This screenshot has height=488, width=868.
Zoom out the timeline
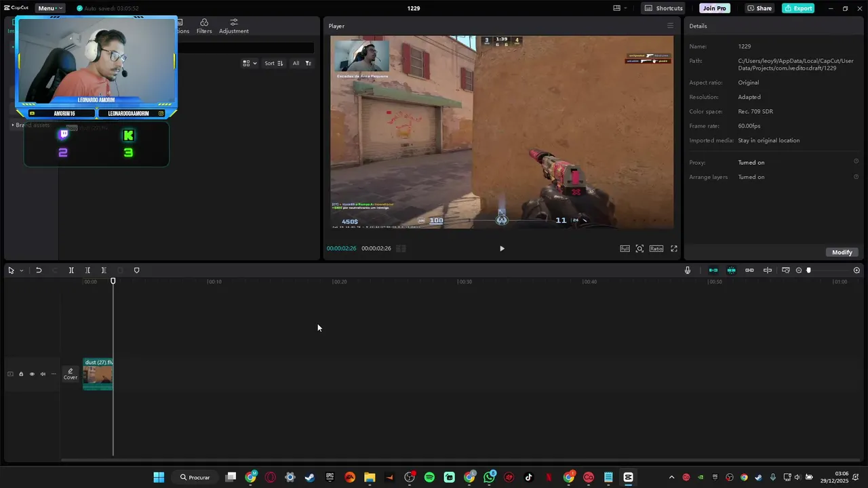click(799, 270)
